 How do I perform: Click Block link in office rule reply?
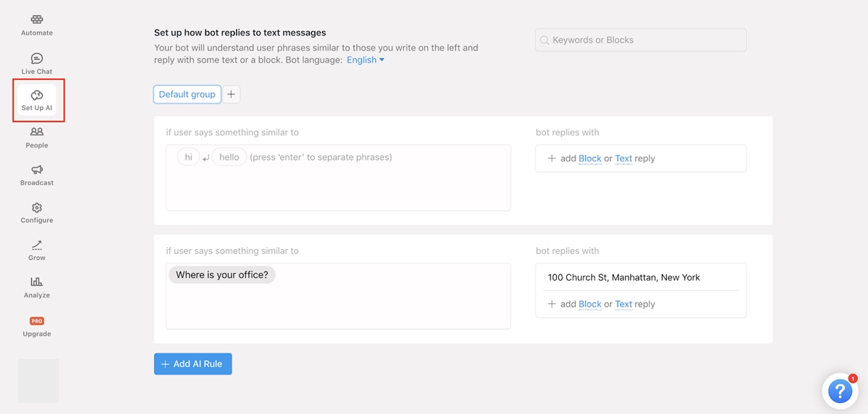pos(590,305)
